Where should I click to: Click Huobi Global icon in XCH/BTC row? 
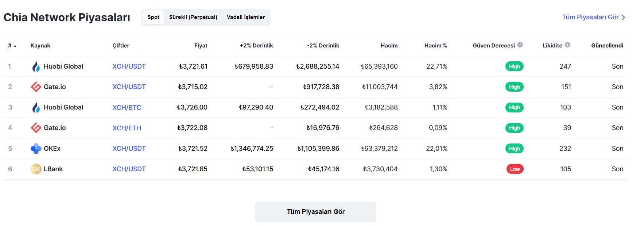36,107
